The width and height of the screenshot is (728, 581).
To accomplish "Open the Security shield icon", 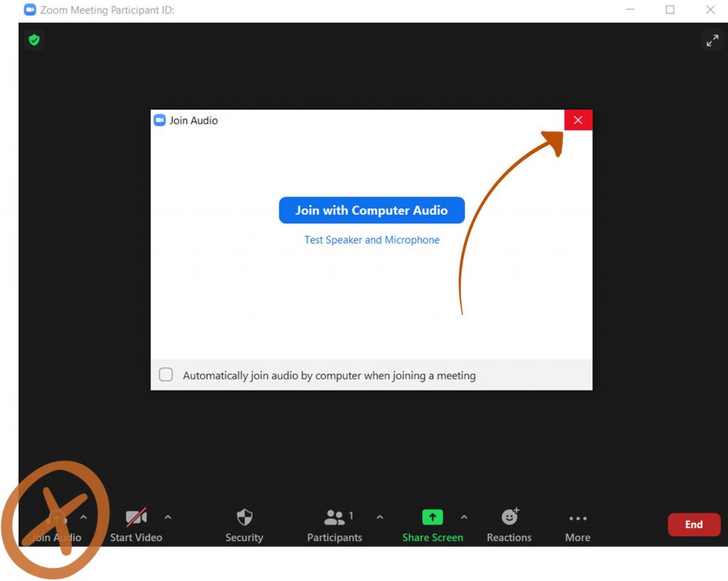I will point(245,517).
